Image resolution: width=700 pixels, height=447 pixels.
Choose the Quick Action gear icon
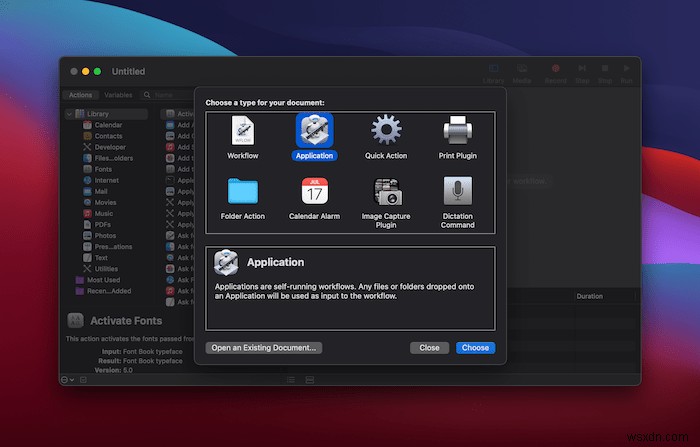pyautogui.click(x=386, y=130)
